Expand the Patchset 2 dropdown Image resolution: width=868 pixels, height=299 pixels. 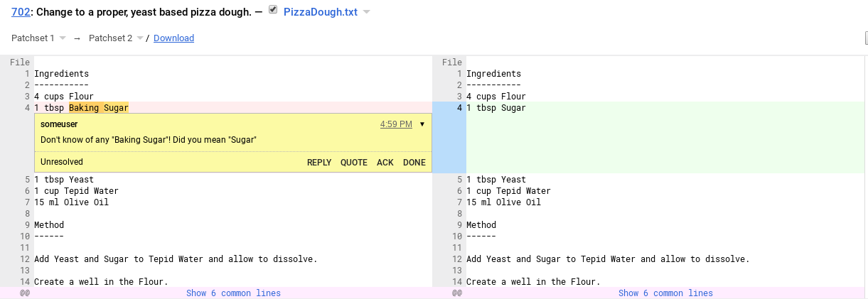coord(140,38)
